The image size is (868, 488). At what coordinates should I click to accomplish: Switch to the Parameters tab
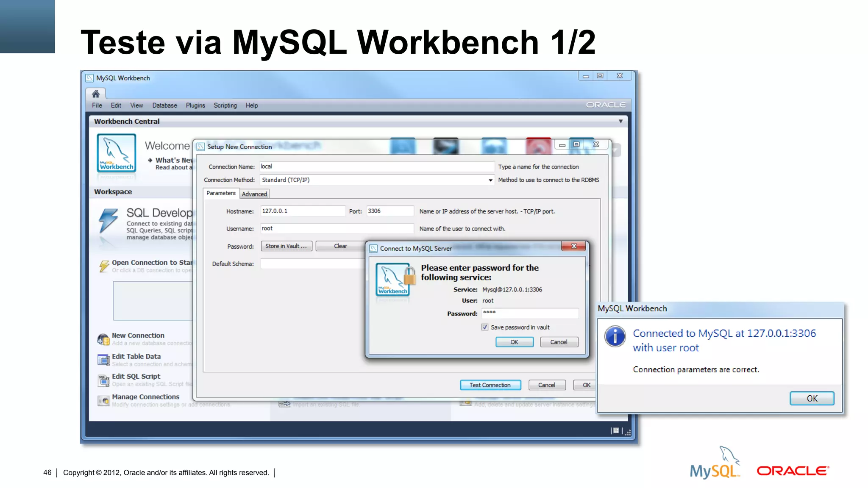pos(221,193)
